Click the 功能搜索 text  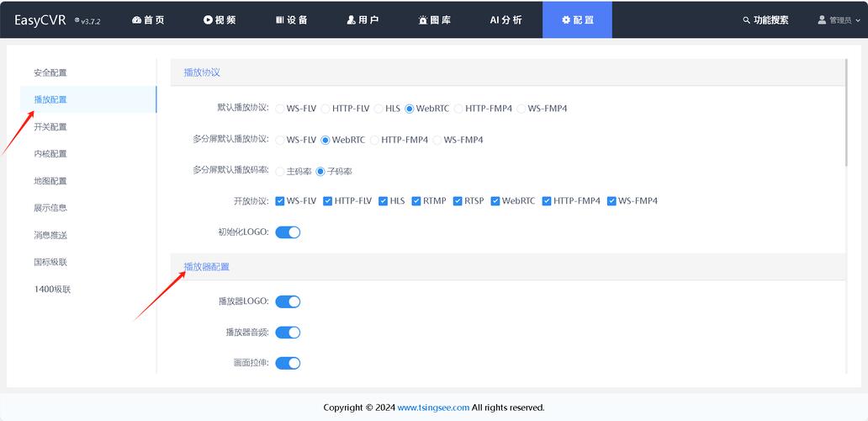coord(771,20)
